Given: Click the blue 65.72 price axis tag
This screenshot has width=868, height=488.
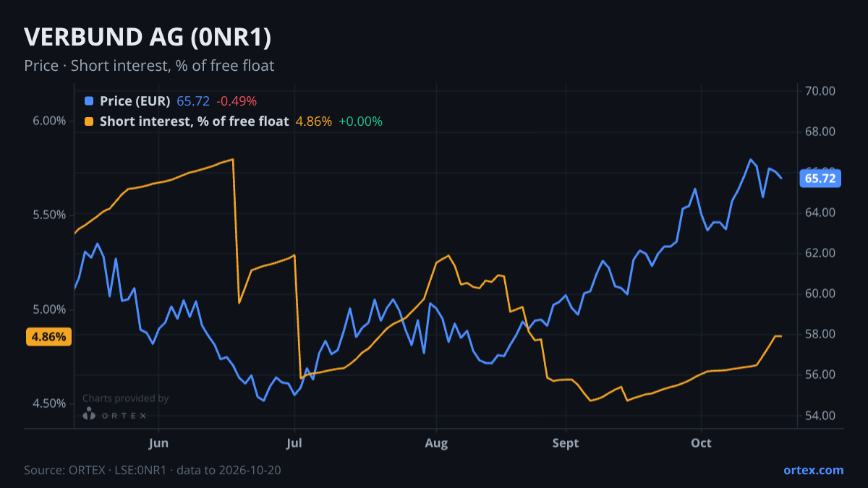Looking at the screenshot, I should (x=820, y=179).
